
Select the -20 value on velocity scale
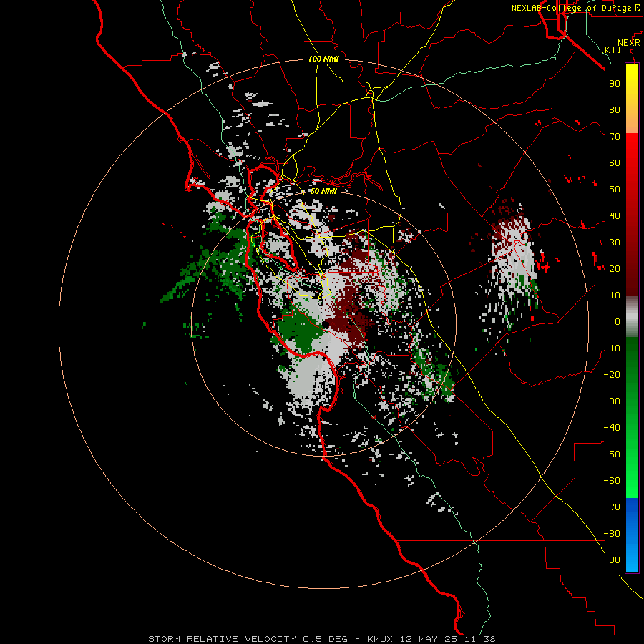612,374
